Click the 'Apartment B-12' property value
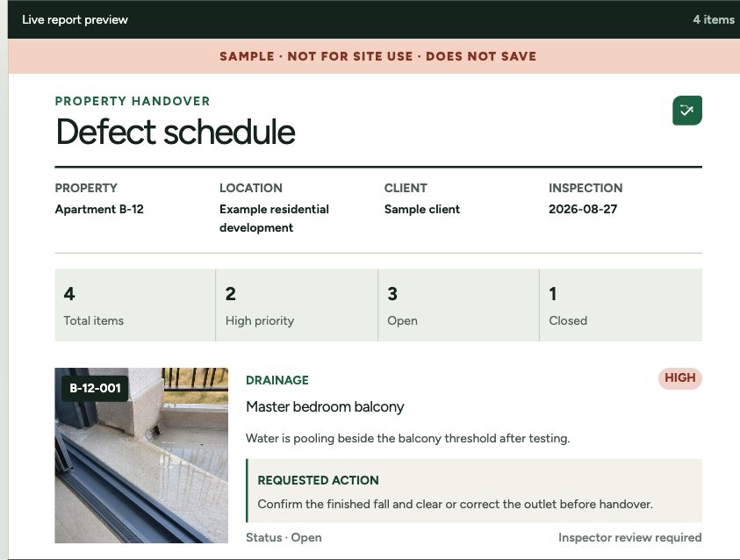740x560 pixels. coord(99,209)
